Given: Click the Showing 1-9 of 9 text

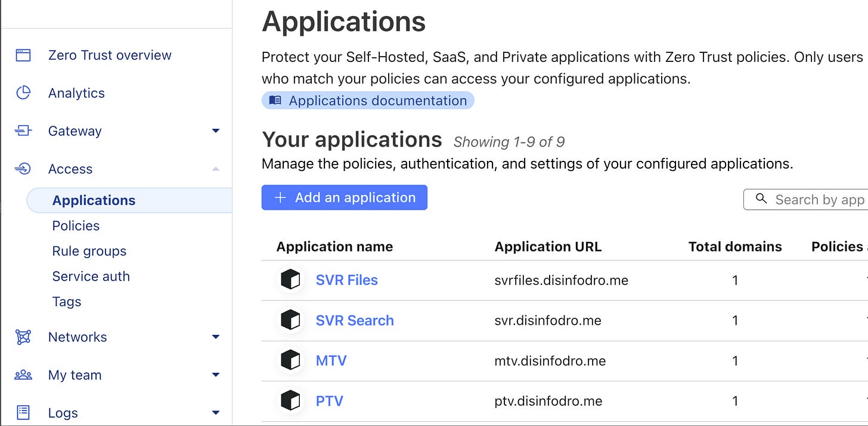Looking at the screenshot, I should coord(509,142).
